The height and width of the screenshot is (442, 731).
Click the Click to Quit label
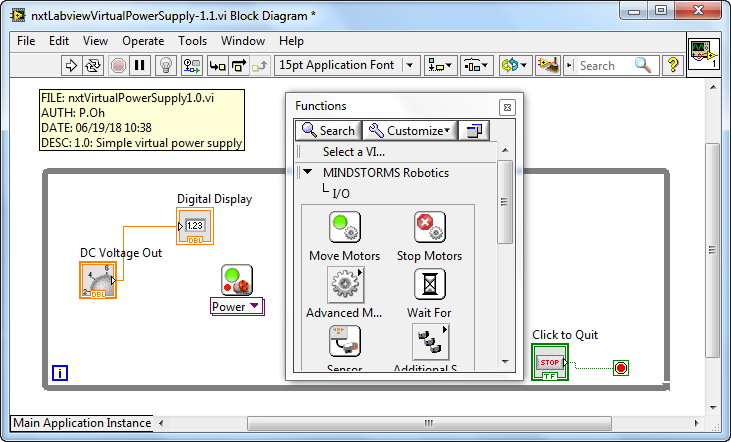[x=565, y=335]
